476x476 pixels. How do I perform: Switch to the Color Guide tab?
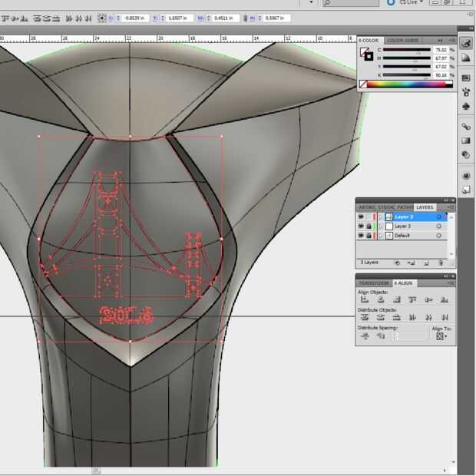[x=402, y=41]
